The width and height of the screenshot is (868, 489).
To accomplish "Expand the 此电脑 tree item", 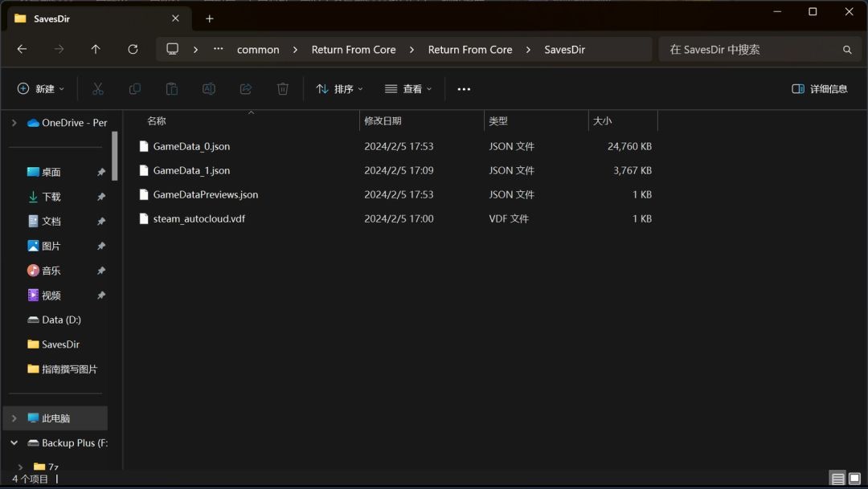I will click(x=14, y=418).
